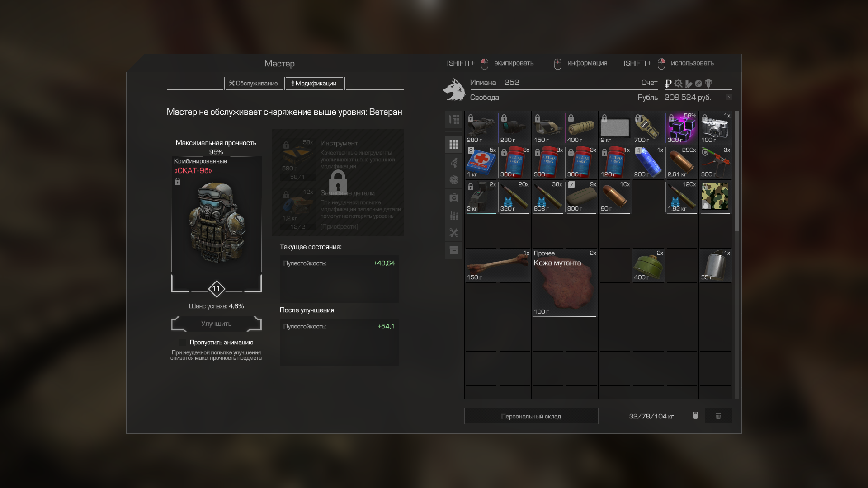Select the camouflage pattern item
868x488 pixels.
pyautogui.click(x=715, y=197)
